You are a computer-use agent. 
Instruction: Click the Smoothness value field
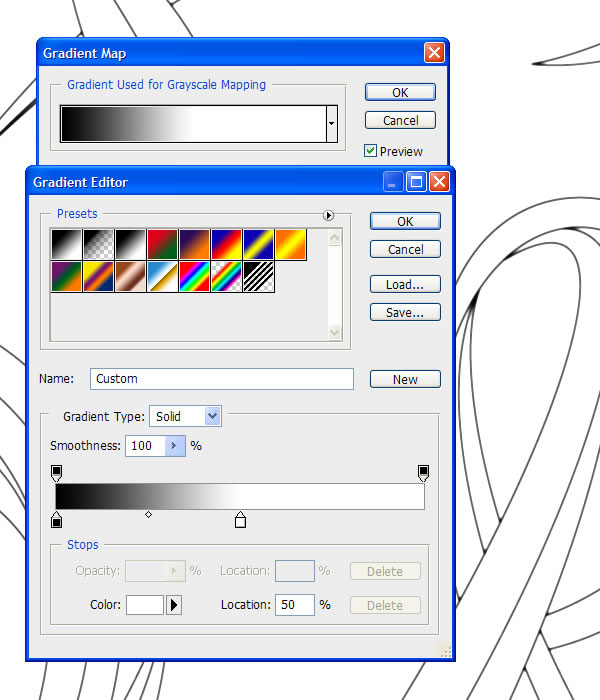tap(146, 446)
